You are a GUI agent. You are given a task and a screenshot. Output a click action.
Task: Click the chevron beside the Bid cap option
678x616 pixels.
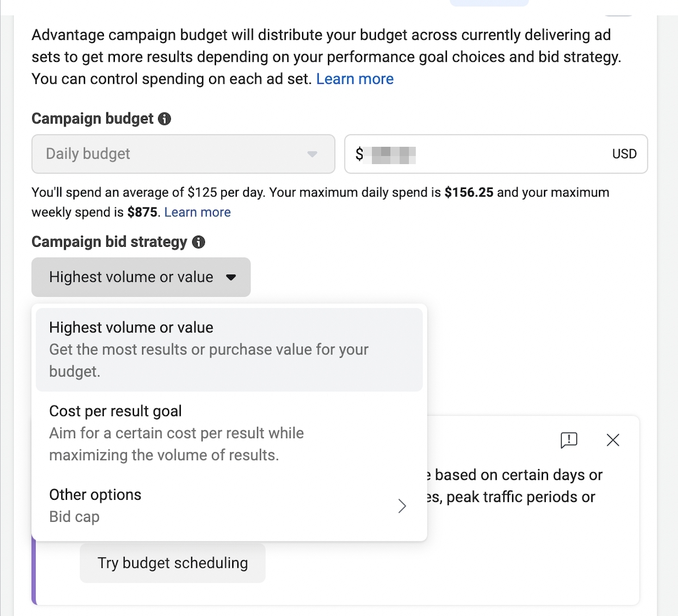tap(402, 506)
